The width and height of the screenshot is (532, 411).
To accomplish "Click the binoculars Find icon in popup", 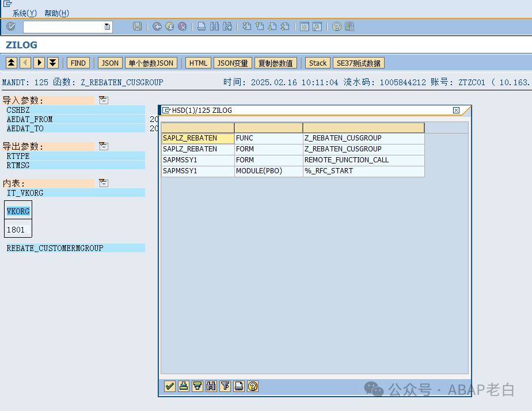I will 211,386.
